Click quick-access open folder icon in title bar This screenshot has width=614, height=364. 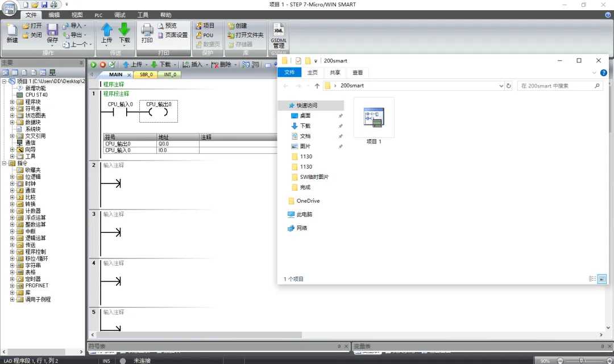[x=35, y=5]
